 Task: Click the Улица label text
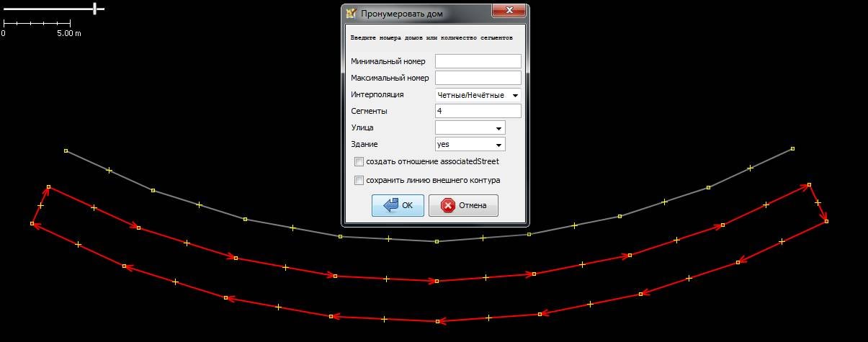click(362, 127)
